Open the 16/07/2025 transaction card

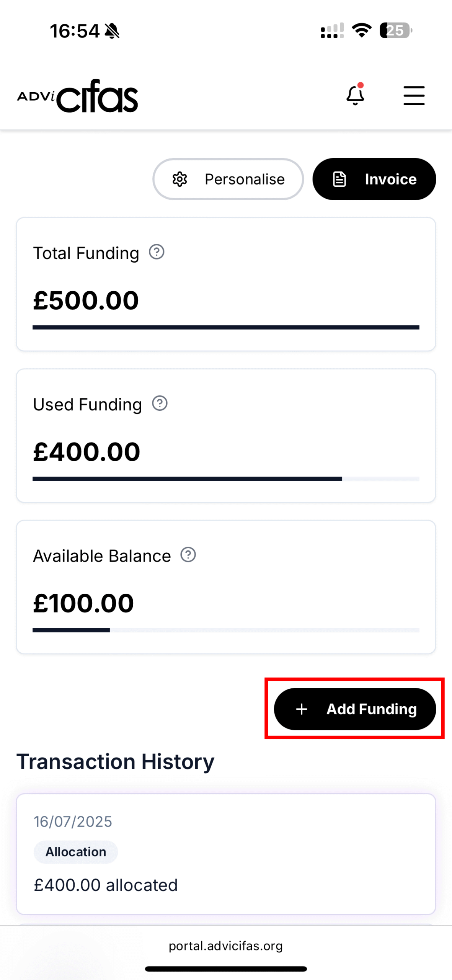[226, 854]
